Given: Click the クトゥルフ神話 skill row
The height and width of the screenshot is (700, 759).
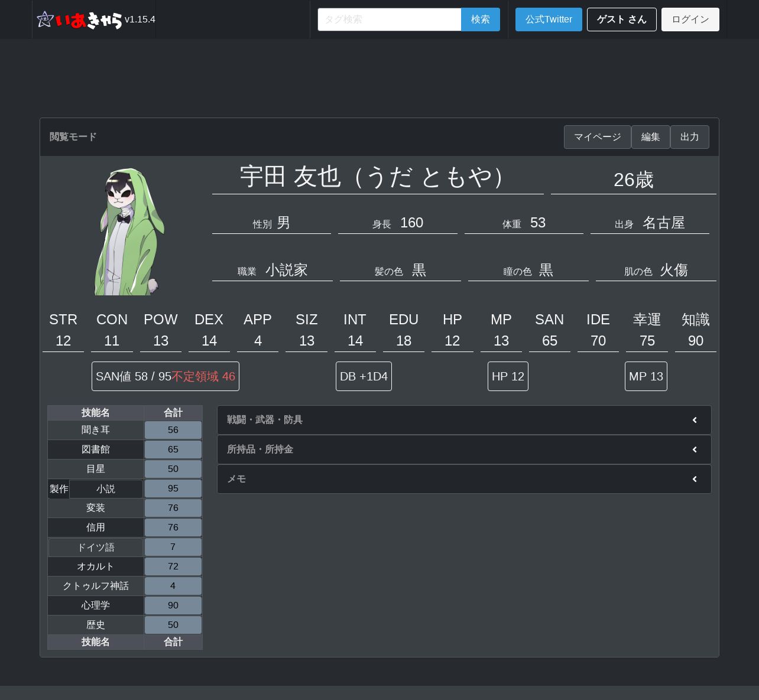Looking at the screenshot, I should click(x=125, y=586).
